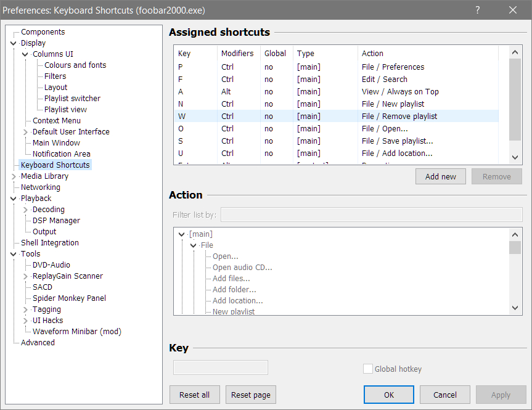532x410 pixels.
Task: Click the Cancel button
Action: [x=445, y=395]
